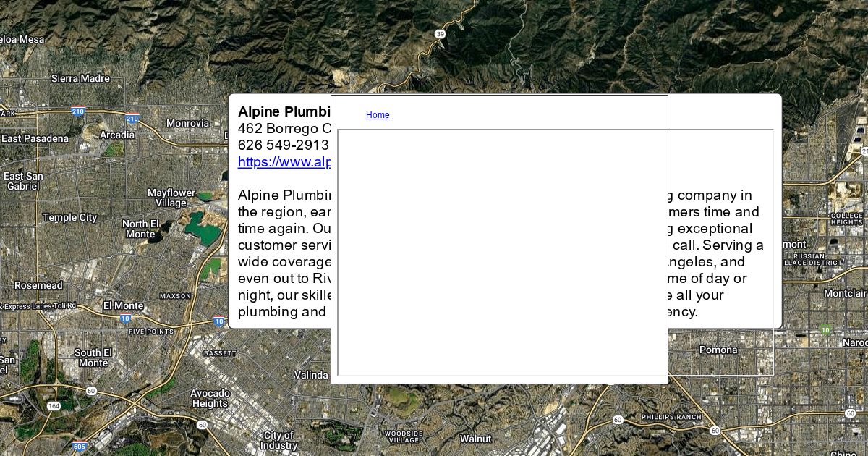Select the 462 Borrego address line
This screenshot has height=456, width=868.
(x=284, y=128)
